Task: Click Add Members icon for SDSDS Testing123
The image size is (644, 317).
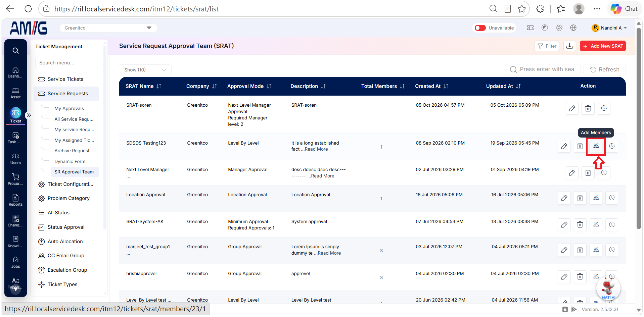Action: pyautogui.click(x=596, y=146)
